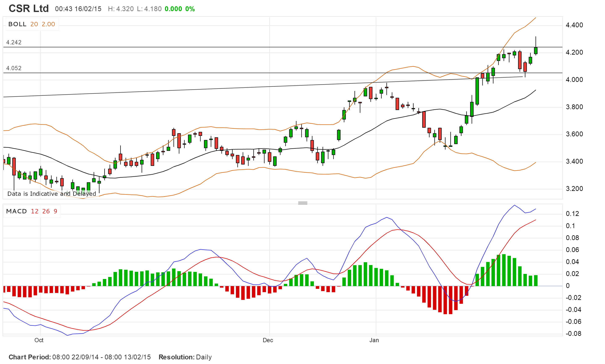This screenshot has width=605, height=364.
Task: Click the MACD -0.04 axis label
Action: click(x=573, y=310)
